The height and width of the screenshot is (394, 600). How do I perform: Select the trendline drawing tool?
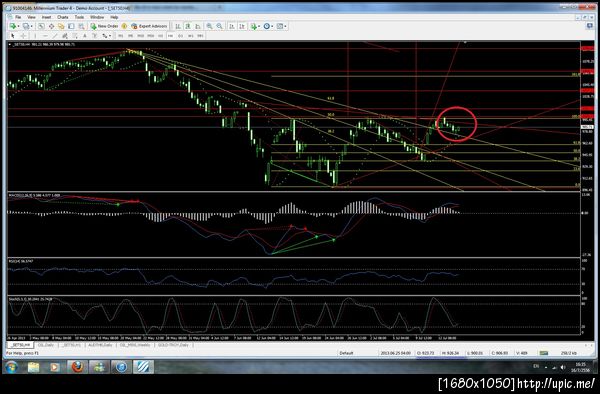[x=55, y=36]
